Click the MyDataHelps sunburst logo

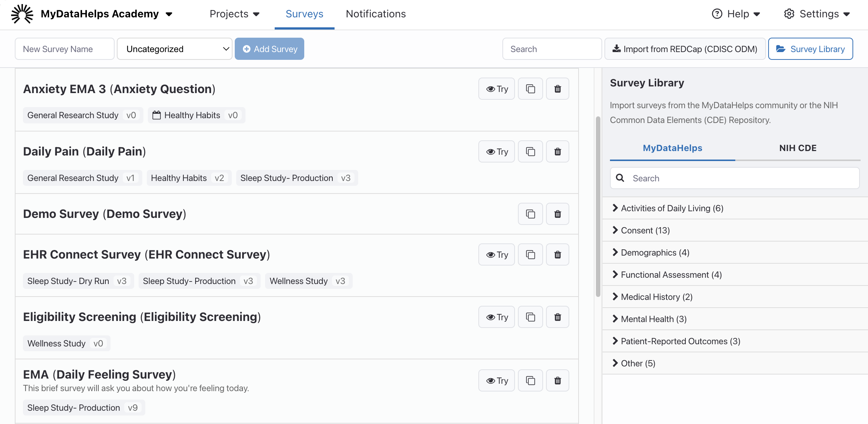coord(22,14)
